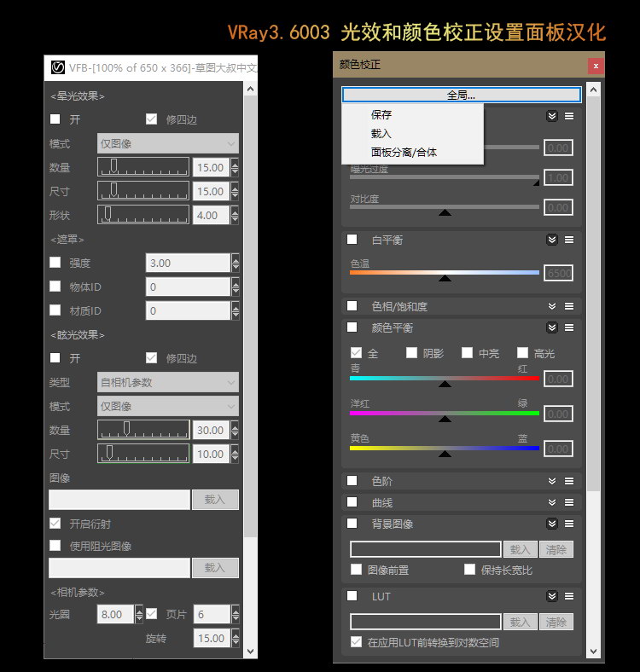640x672 pixels.
Task: Click the 星光效果 数量 slider
Action: [143, 166]
